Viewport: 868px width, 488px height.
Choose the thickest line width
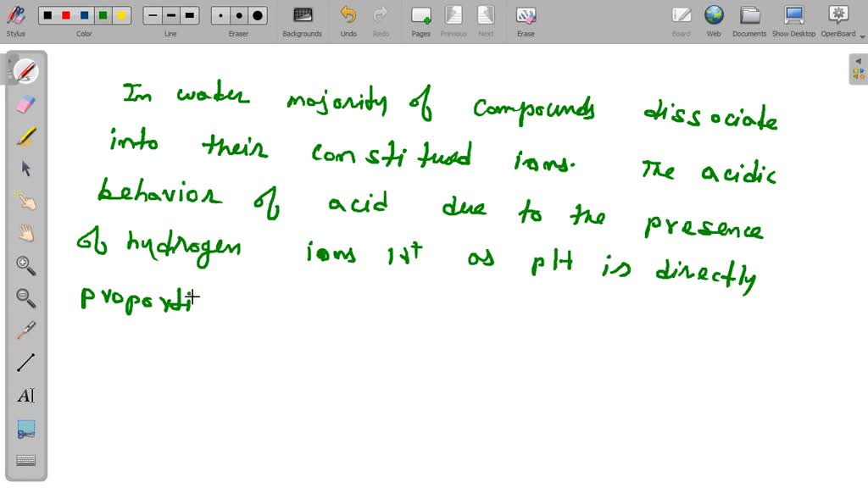pyautogui.click(x=190, y=14)
